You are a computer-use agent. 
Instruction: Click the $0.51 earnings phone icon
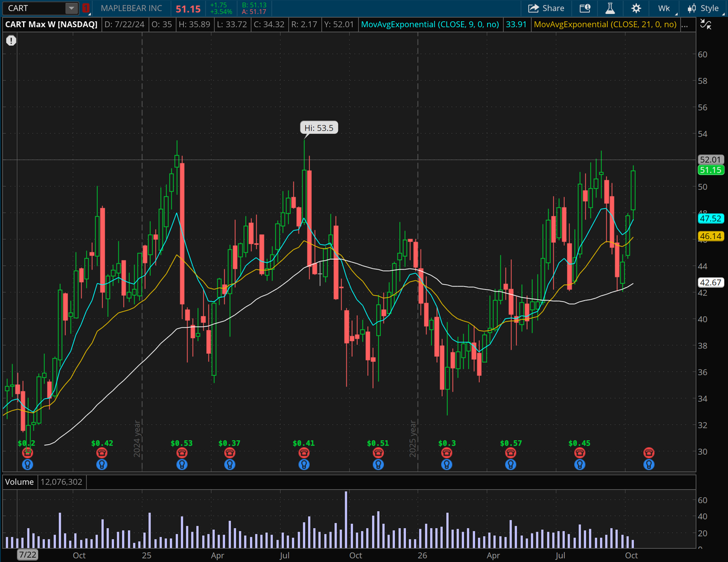coord(379,453)
